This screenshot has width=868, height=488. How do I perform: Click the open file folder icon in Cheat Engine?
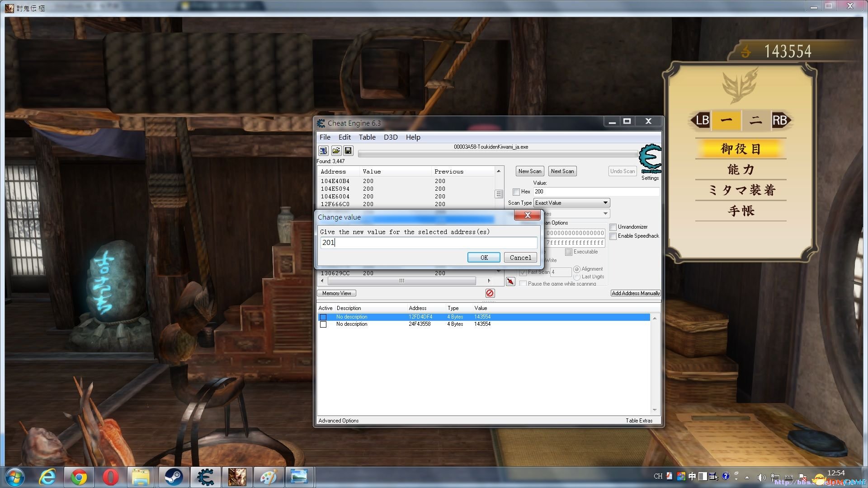pos(336,150)
